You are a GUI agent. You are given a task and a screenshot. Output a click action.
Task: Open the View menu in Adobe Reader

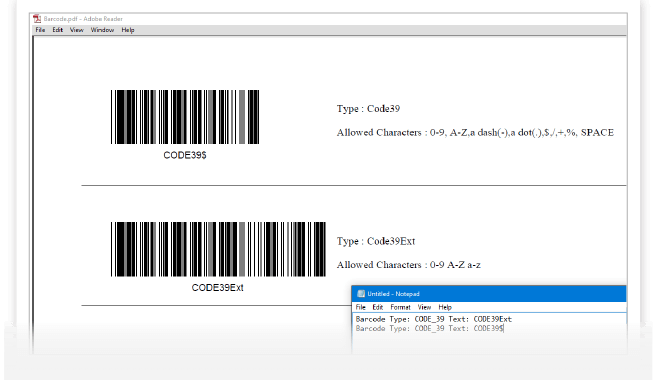tap(77, 30)
